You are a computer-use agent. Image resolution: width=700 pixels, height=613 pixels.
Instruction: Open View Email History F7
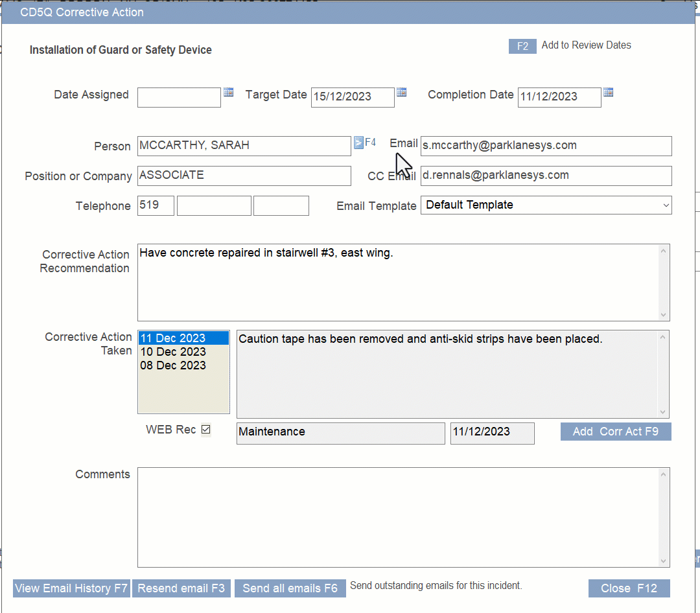pyautogui.click(x=71, y=588)
